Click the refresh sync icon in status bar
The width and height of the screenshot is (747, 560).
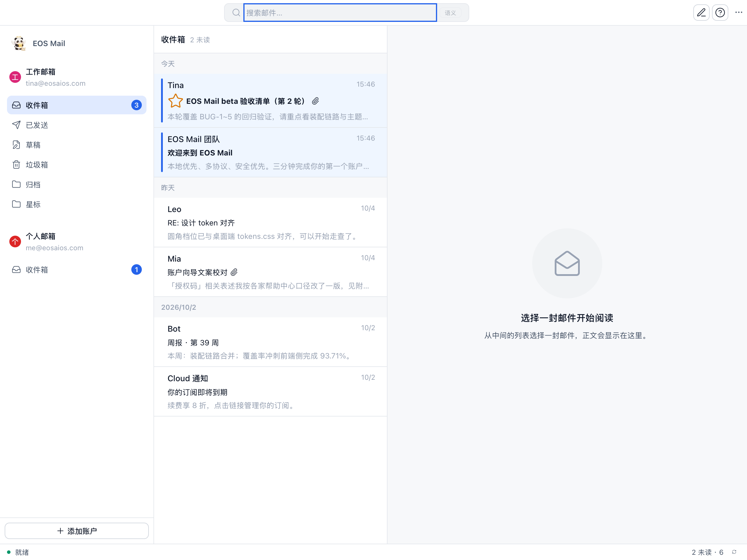point(734,552)
